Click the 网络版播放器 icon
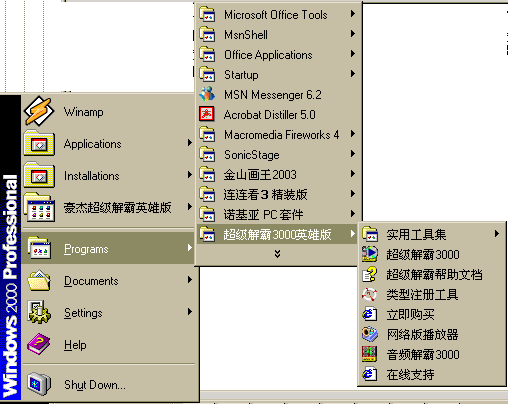The image size is (508, 404). (x=370, y=334)
